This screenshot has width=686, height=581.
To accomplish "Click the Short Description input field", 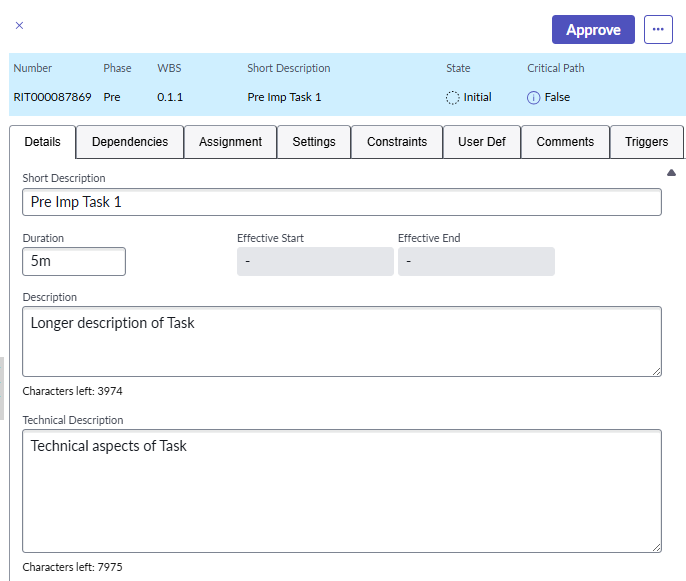I will point(341,202).
